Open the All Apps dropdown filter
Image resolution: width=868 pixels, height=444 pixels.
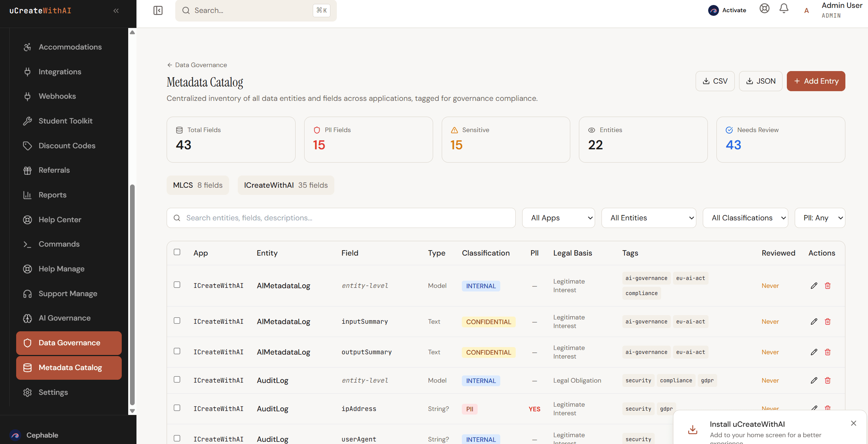(558, 218)
